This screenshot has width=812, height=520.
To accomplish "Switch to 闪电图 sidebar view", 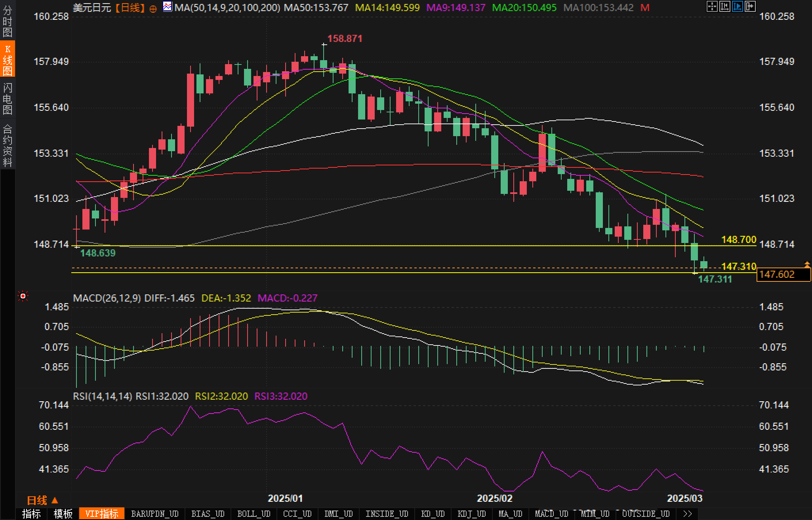I will click(x=8, y=99).
